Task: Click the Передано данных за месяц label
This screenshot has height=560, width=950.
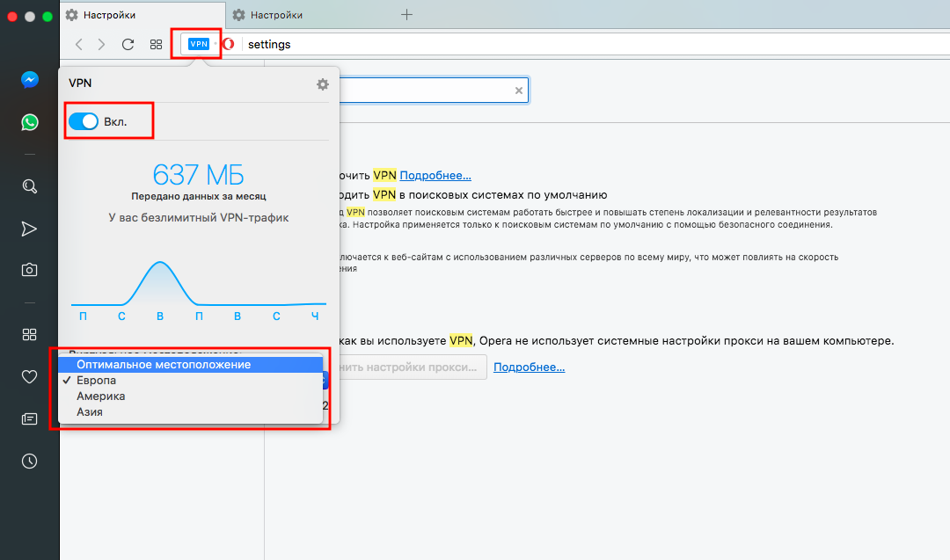Action: tap(199, 196)
